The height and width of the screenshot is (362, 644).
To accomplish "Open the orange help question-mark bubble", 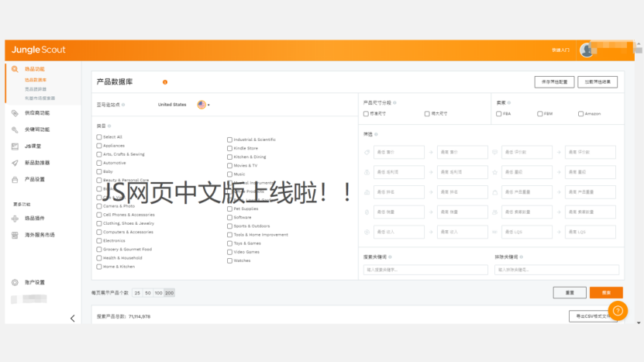I will [x=618, y=311].
